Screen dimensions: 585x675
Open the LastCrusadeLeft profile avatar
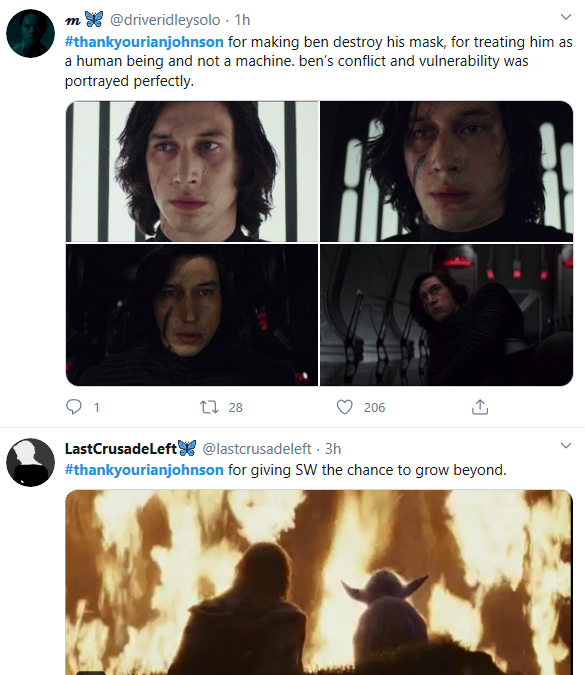(x=31, y=462)
